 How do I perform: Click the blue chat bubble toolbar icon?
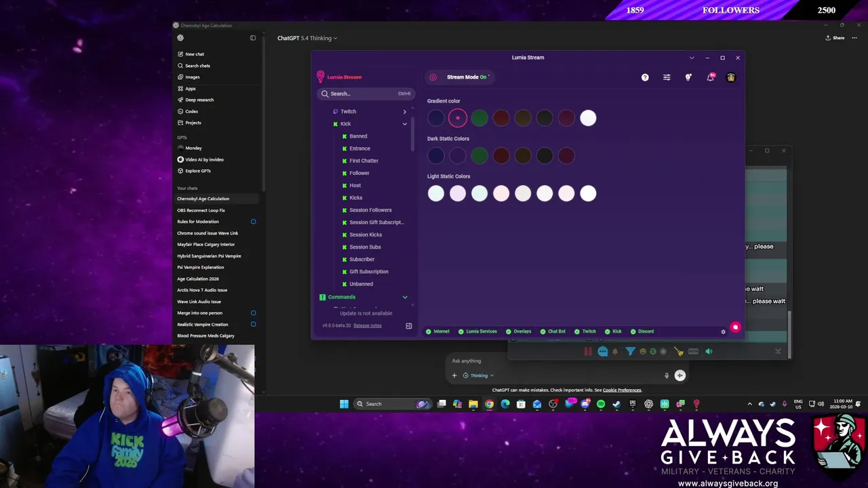point(603,351)
